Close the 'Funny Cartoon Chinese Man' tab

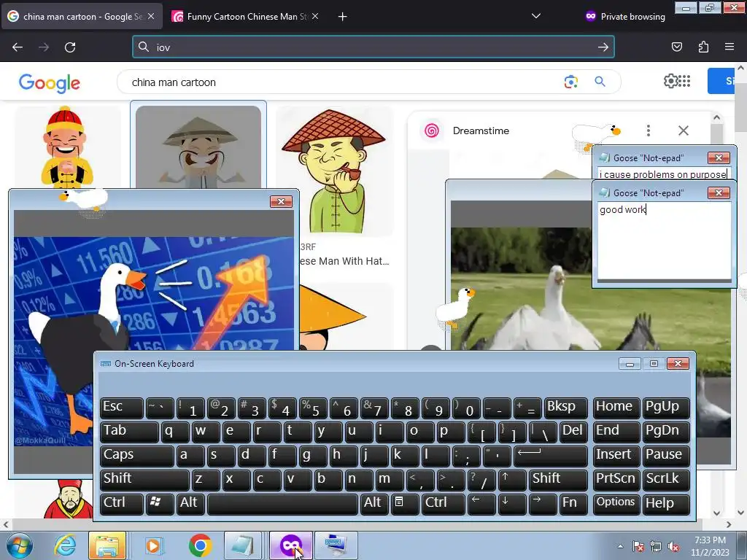point(315,16)
